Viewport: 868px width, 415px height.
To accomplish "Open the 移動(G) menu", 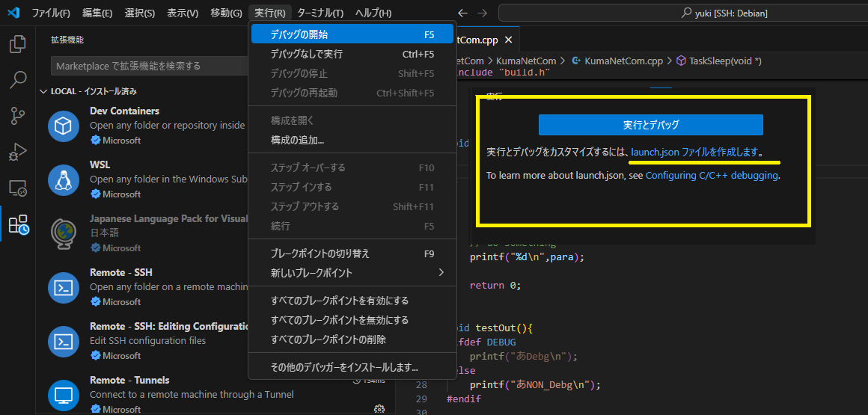I will (227, 13).
